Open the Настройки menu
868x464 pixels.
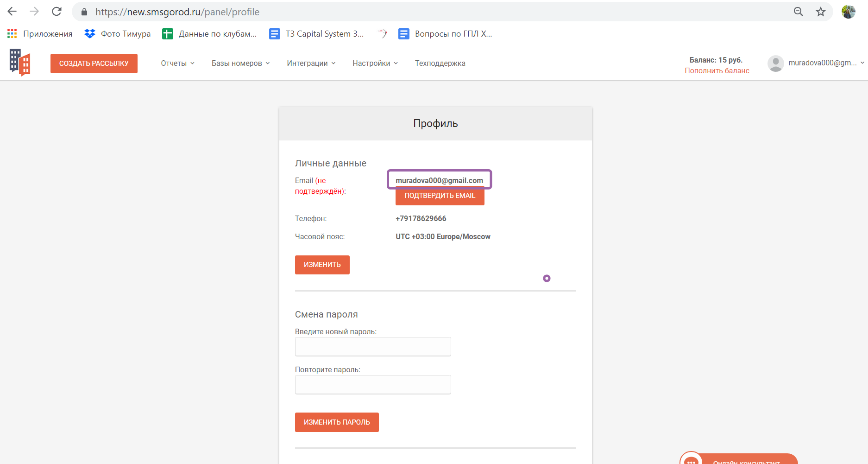coord(375,64)
